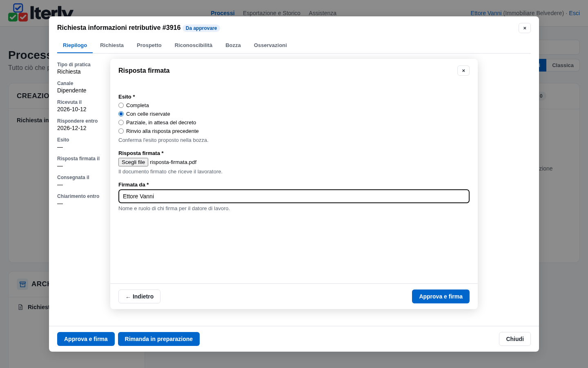Click the Richiesta value under Tipo di pratica
This screenshot has width=588, height=368.
click(x=69, y=72)
